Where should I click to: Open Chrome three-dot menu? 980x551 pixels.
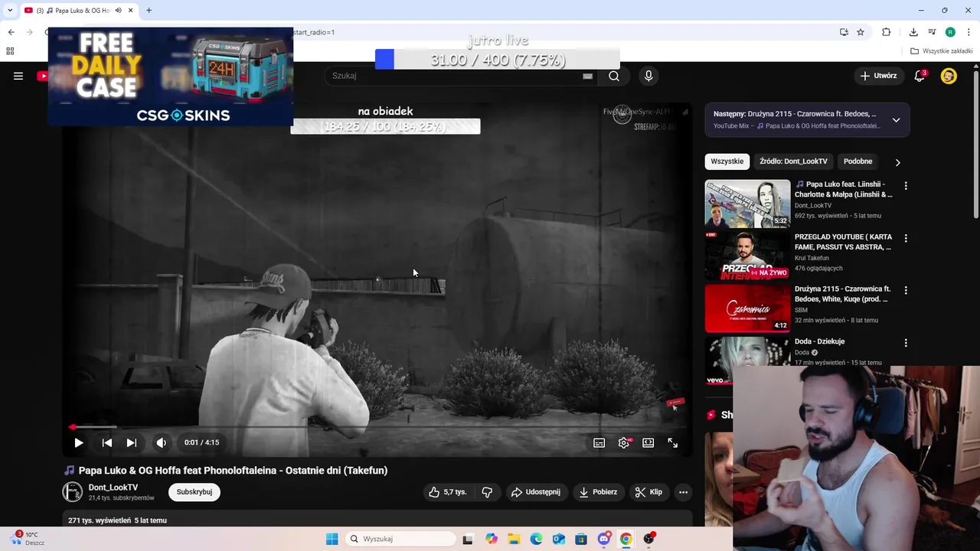point(969,32)
